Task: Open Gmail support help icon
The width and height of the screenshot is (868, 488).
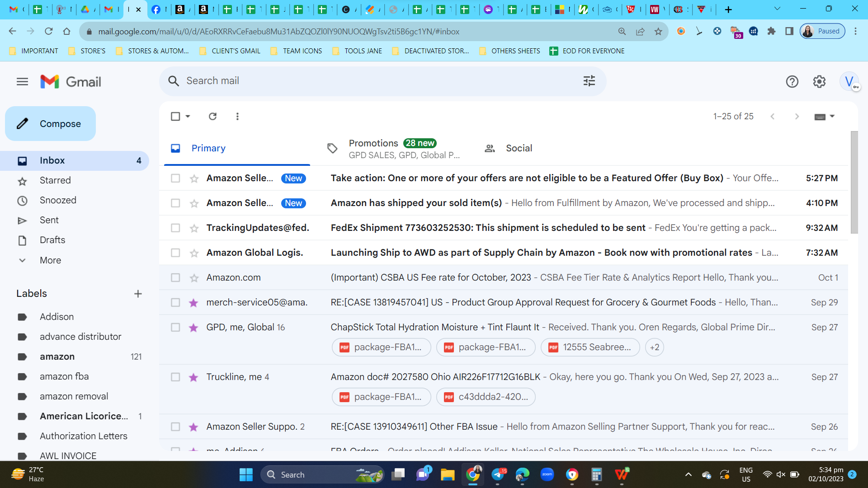Action: (792, 82)
